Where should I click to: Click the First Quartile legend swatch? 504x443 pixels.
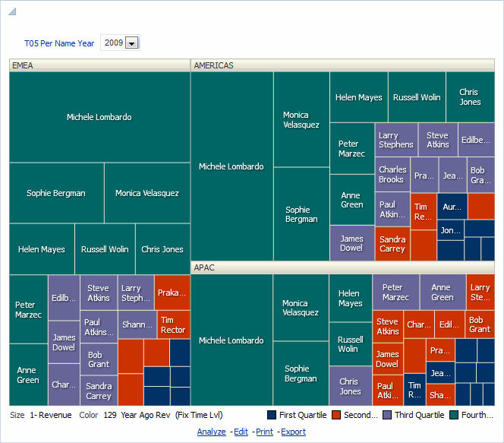[x=272, y=415]
